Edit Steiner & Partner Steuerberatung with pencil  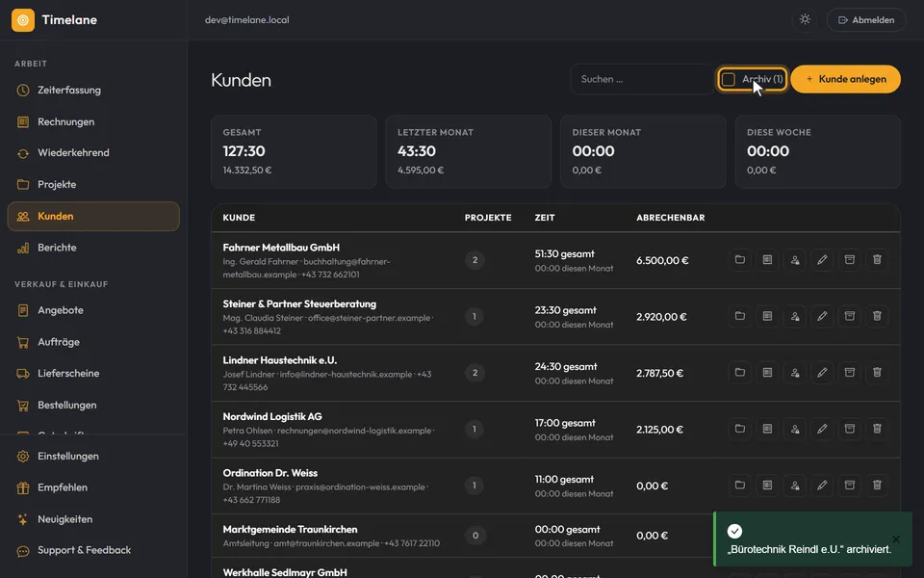pyautogui.click(x=822, y=316)
